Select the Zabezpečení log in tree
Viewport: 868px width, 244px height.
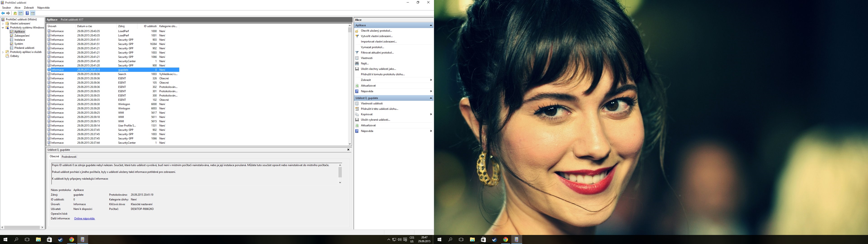coord(21,36)
